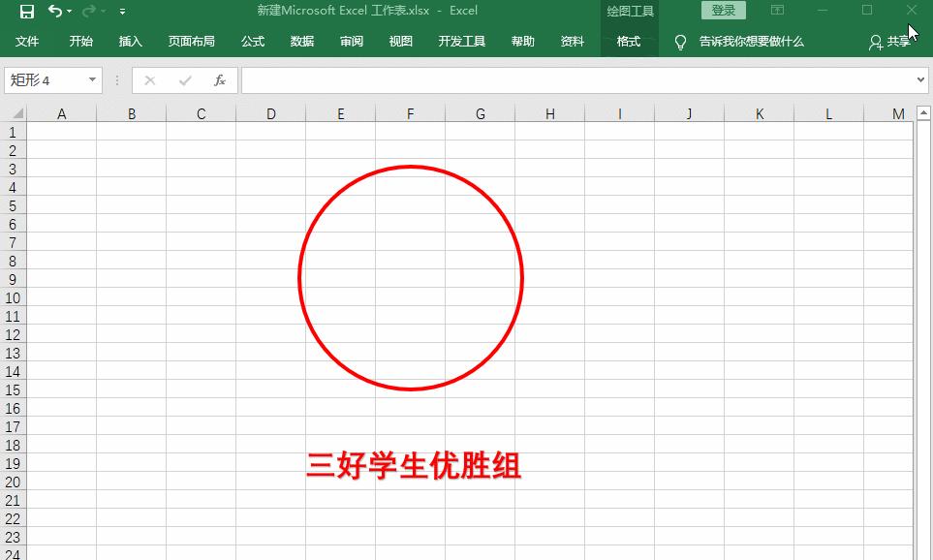Click row 10 header
Viewport: 933px width, 560px height.
[x=13, y=297]
